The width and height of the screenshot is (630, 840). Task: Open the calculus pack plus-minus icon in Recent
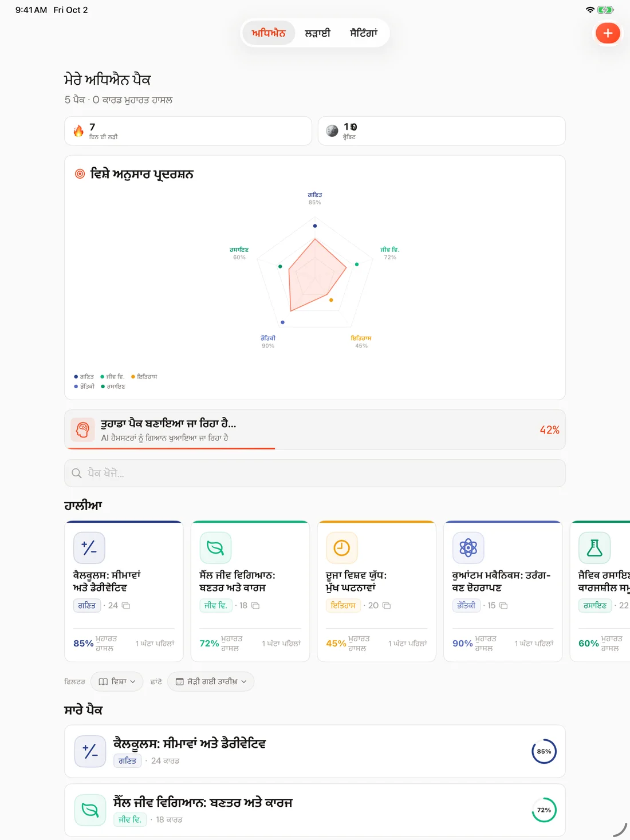[x=89, y=548]
